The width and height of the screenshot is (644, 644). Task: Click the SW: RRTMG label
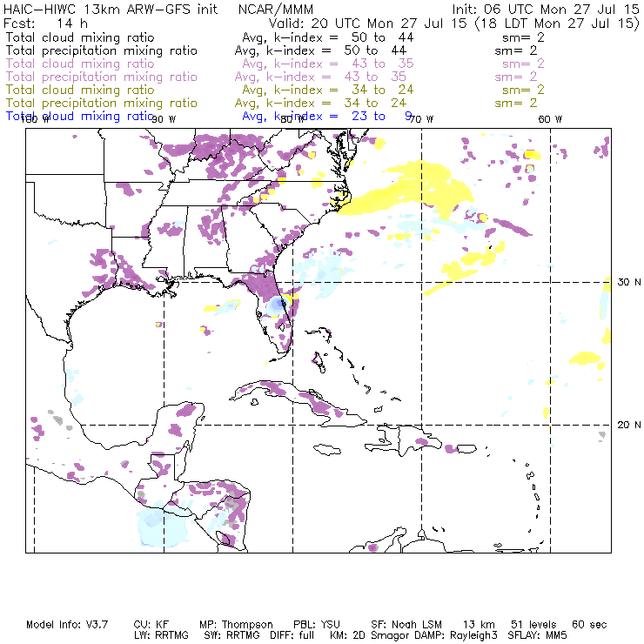(x=231, y=635)
